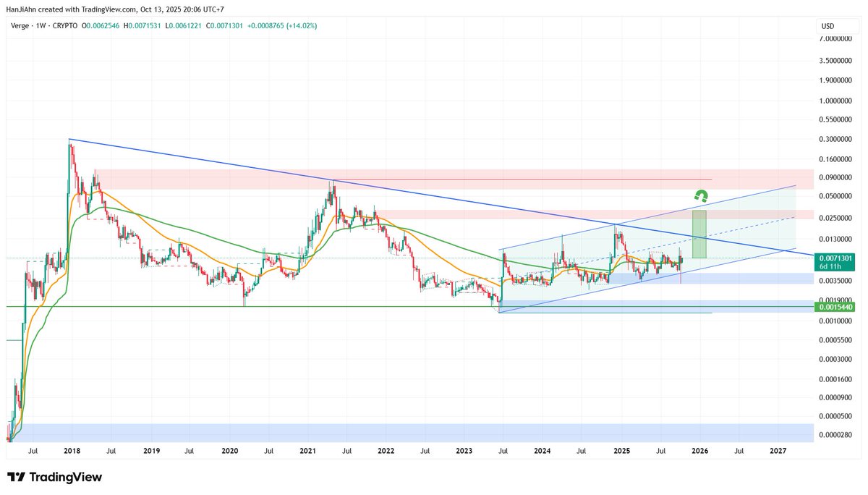Click the green magnet icon drawn on the chart

(701, 195)
